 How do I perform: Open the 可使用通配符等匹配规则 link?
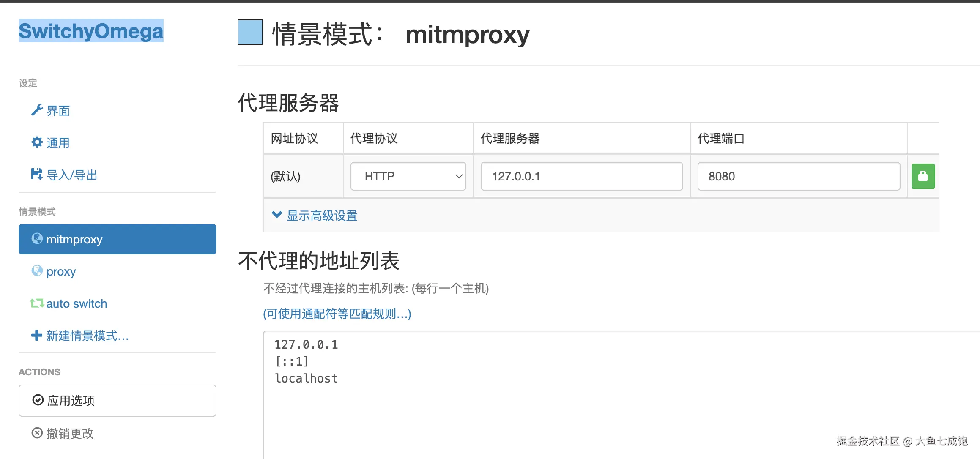coord(337,314)
